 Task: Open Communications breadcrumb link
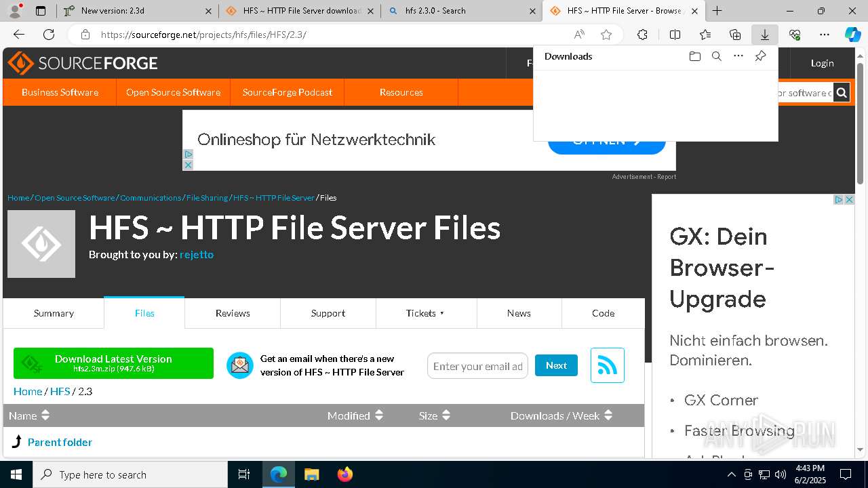click(x=151, y=198)
